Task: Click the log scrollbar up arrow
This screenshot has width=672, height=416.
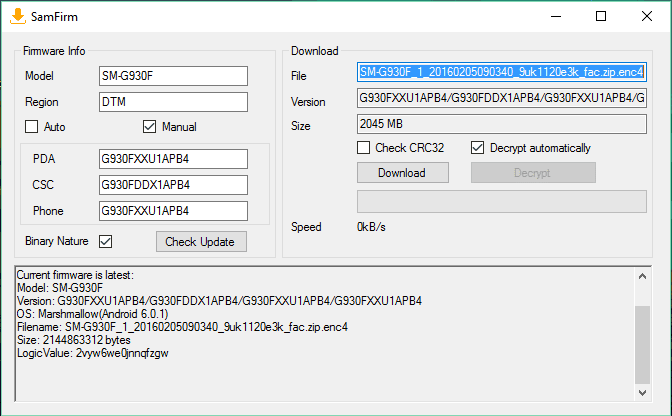Action: pos(642,276)
